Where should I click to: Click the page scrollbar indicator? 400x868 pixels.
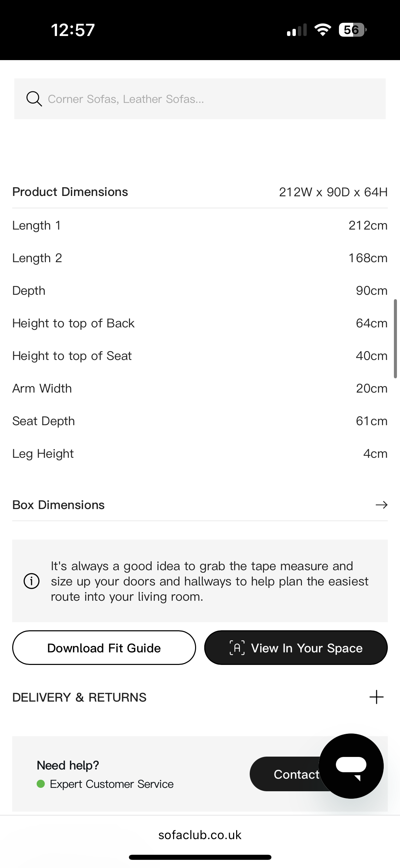click(x=395, y=339)
